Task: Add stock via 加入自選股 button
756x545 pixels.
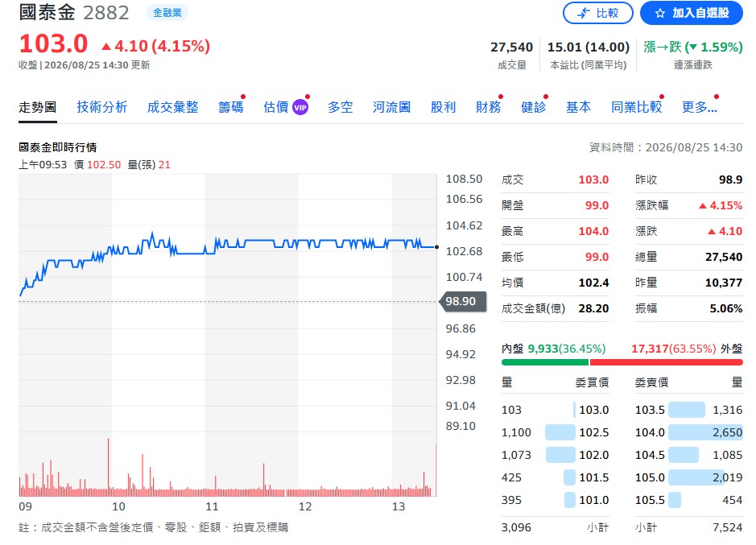Action: 692,13
